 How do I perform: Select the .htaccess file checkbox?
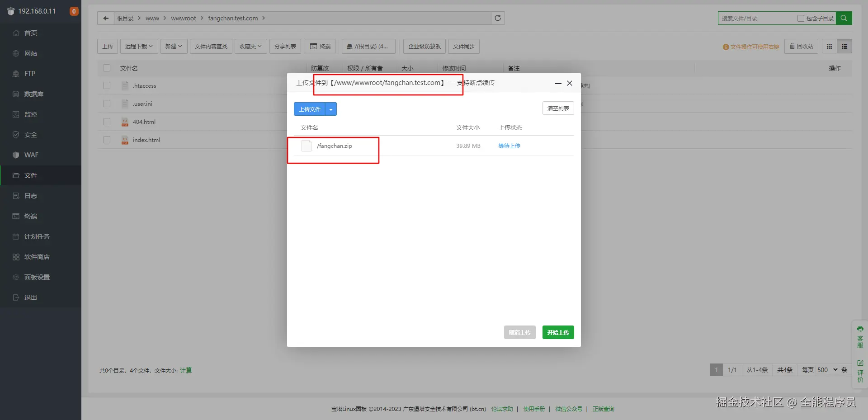pyautogui.click(x=107, y=85)
